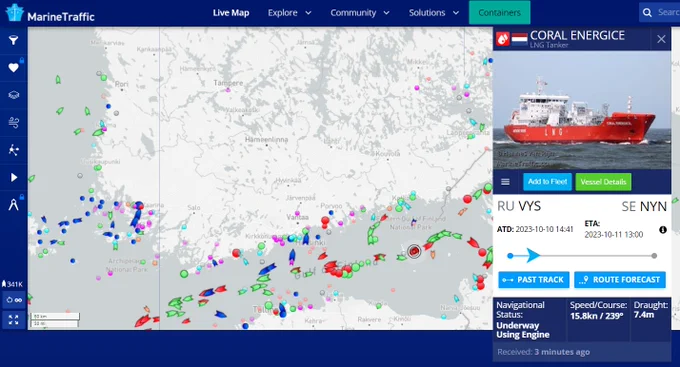The height and width of the screenshot is (367, 680).
Task: Expand the Explore menu
Action: [x=289, y=13]
